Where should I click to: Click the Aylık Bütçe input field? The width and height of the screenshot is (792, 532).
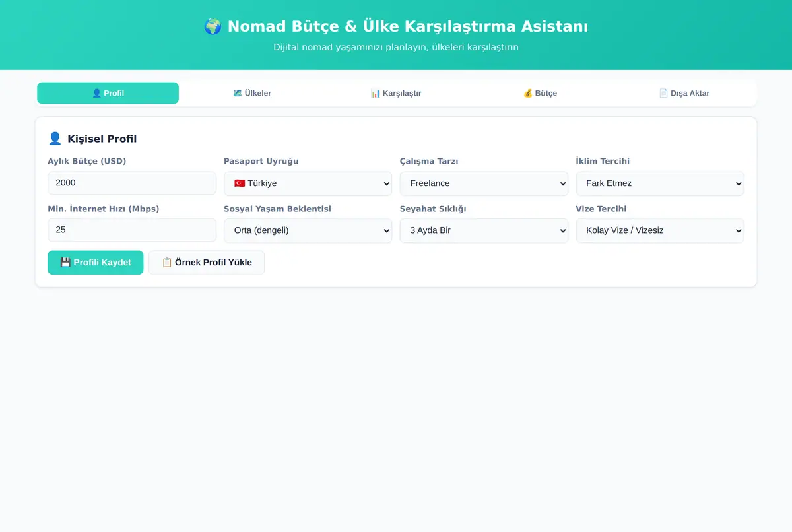point(132,183)
